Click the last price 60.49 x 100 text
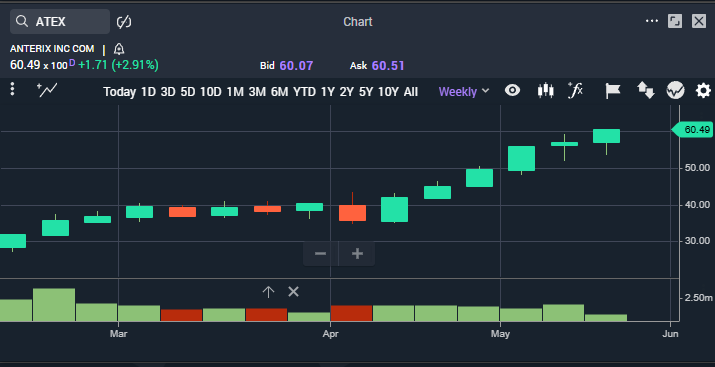 tap(39, 65)
